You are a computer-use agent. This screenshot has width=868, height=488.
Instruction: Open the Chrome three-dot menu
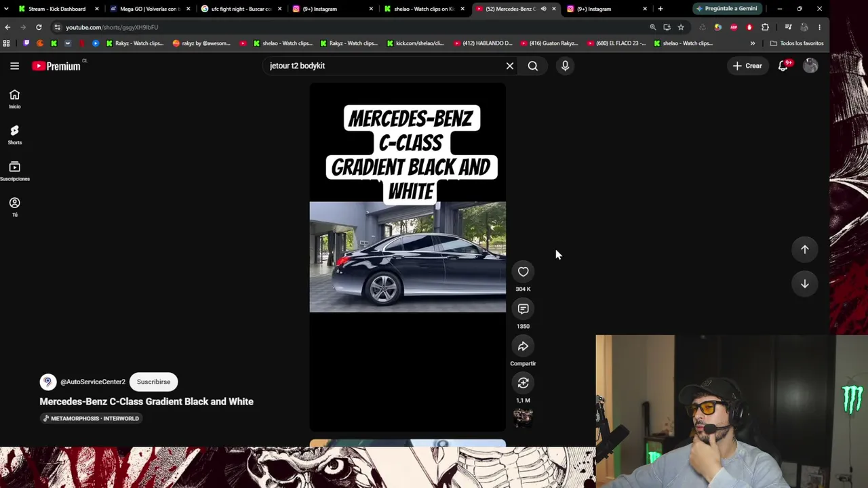coord(819,27)
